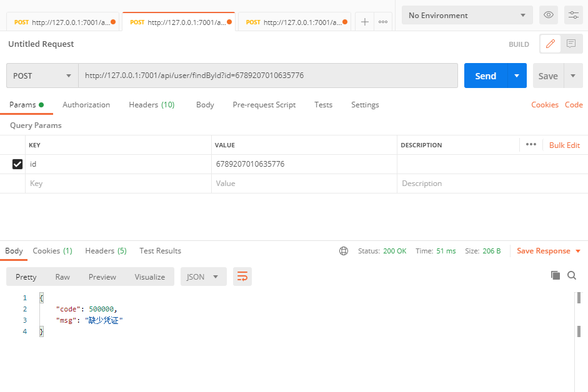Open the JSON format dropdown

[x=203, y=277]
